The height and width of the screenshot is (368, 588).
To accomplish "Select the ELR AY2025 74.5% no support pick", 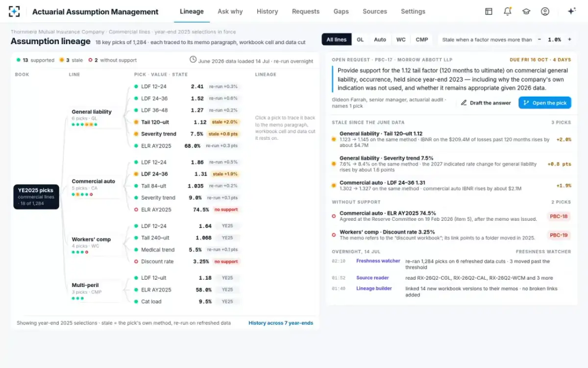I will [x=188, y=210].
